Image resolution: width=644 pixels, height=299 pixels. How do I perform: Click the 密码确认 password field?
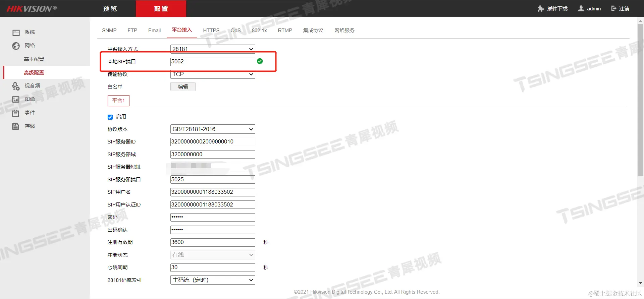point(213,230)
